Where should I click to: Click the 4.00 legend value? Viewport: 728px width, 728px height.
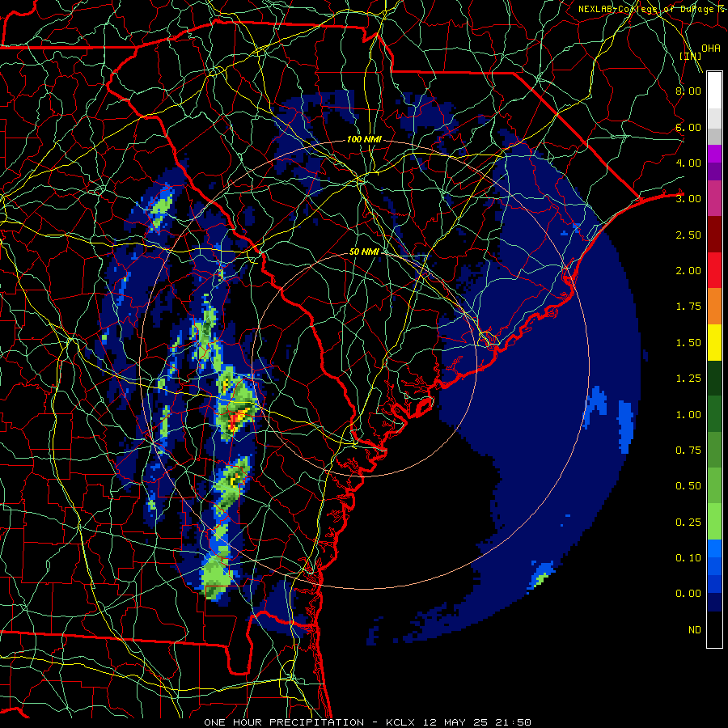[x=688, y=163]
